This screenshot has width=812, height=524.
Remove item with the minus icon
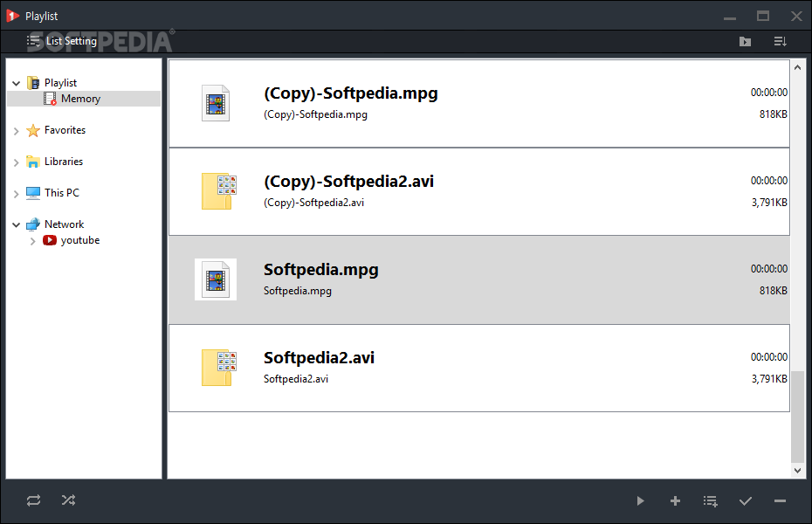coord(781,500)
